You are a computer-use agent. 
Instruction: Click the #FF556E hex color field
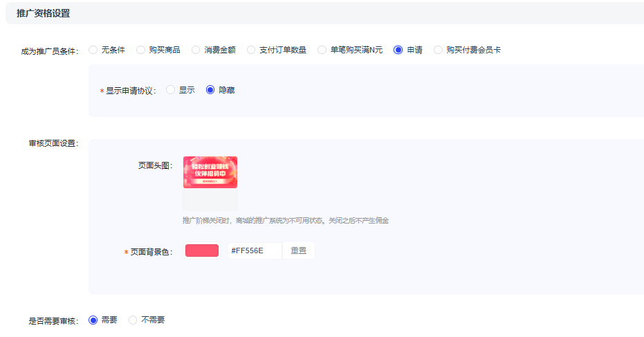pyautogui.click(x=253, y=251)
